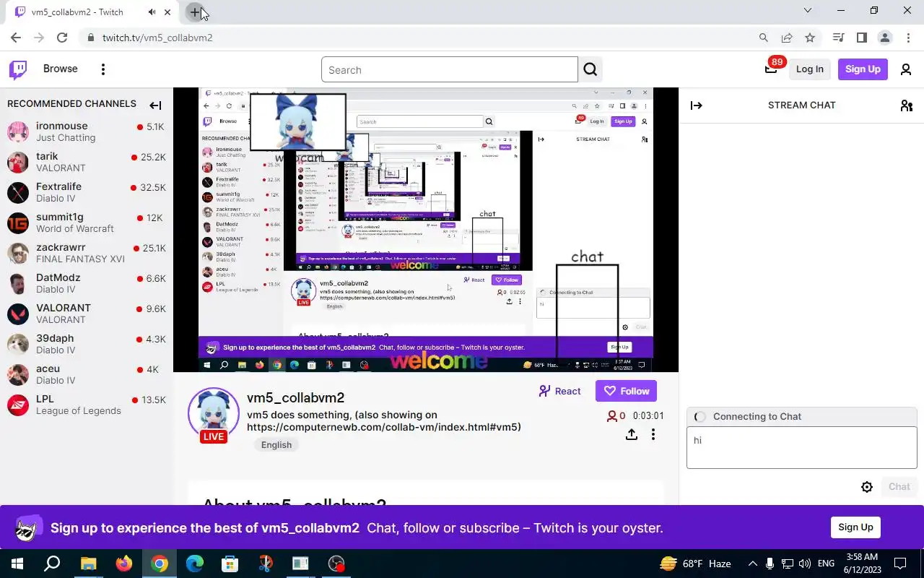Open LPL League of Legends channel

(87, 405)
